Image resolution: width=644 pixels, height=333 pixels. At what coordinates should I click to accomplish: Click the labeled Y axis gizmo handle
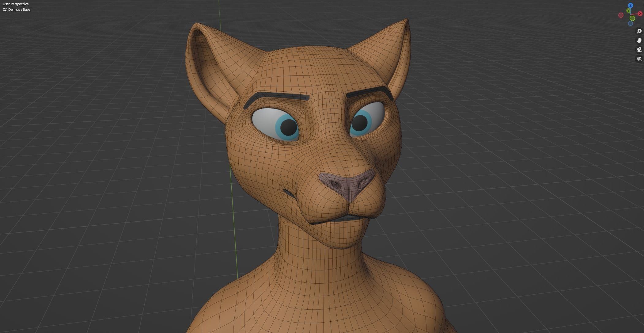click(x=628, y=11)
